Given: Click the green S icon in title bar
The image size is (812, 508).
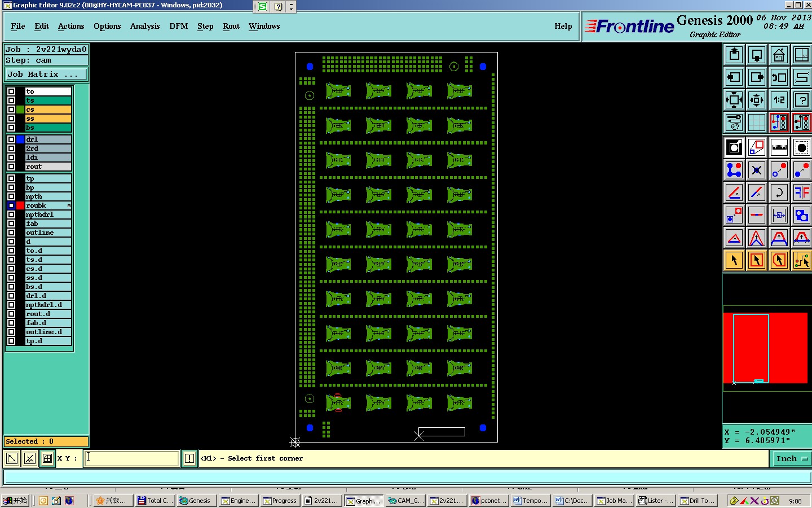Looking at the screenshot, I should (x=262, y=7).
